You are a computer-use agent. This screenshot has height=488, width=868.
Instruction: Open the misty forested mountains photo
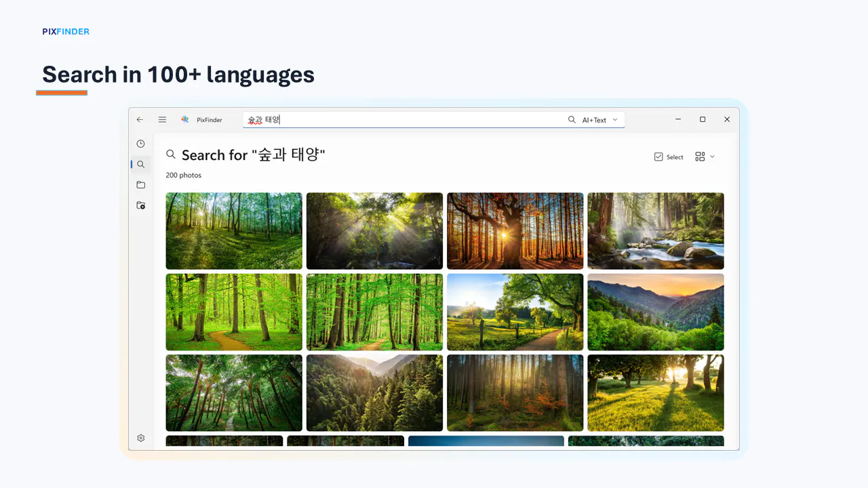(x=374, y=393)
